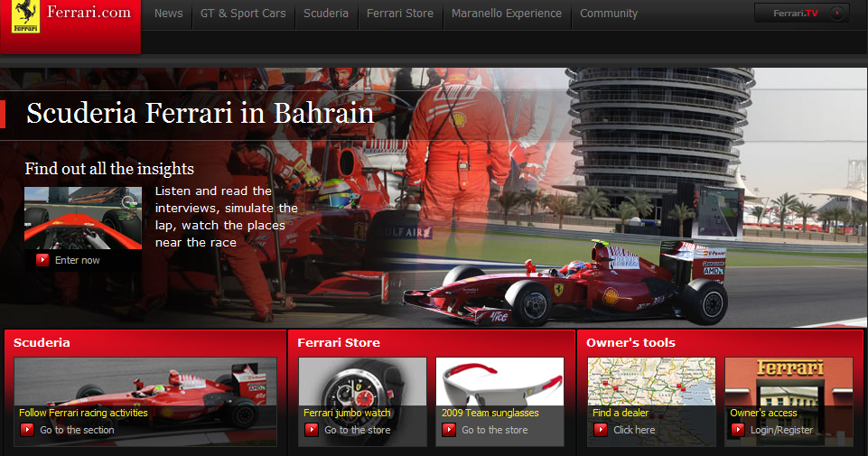868x456 pixels.
Task: Open the News menu
Action: click(x=168, y=14)
